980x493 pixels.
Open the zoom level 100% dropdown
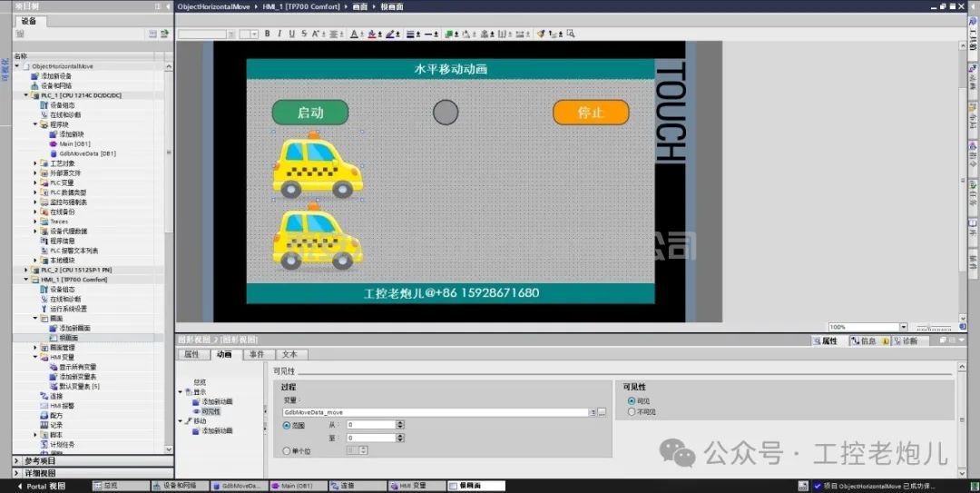(903, 327)
